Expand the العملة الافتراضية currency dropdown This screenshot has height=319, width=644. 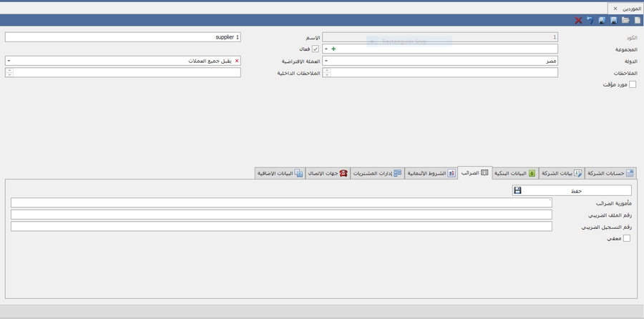[9, 62]
